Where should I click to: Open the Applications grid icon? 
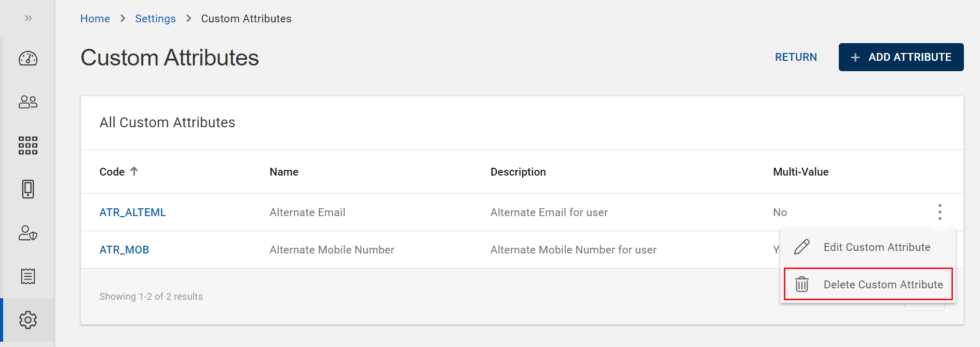[28, 145]
